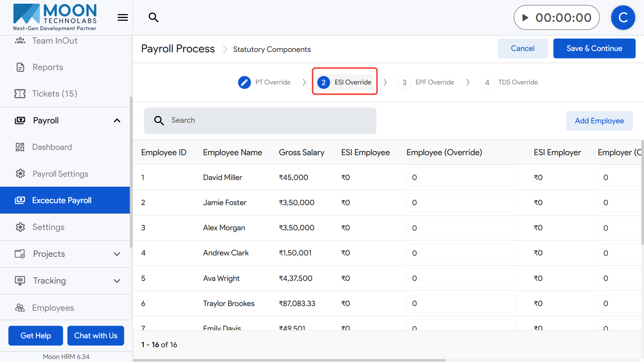This screenshot has height=362, width=644.
Task: Go to Employees sidebar section
Action: (53, 308)
